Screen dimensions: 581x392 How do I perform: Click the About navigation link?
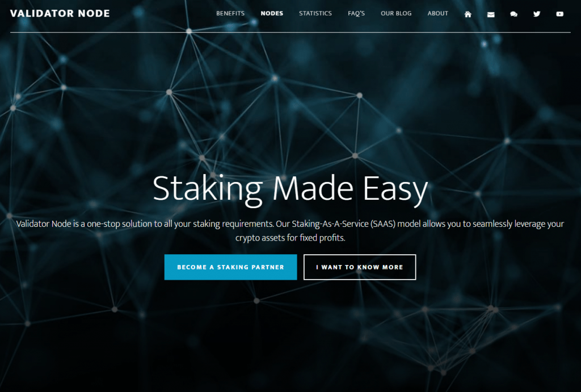coord(437,14)
